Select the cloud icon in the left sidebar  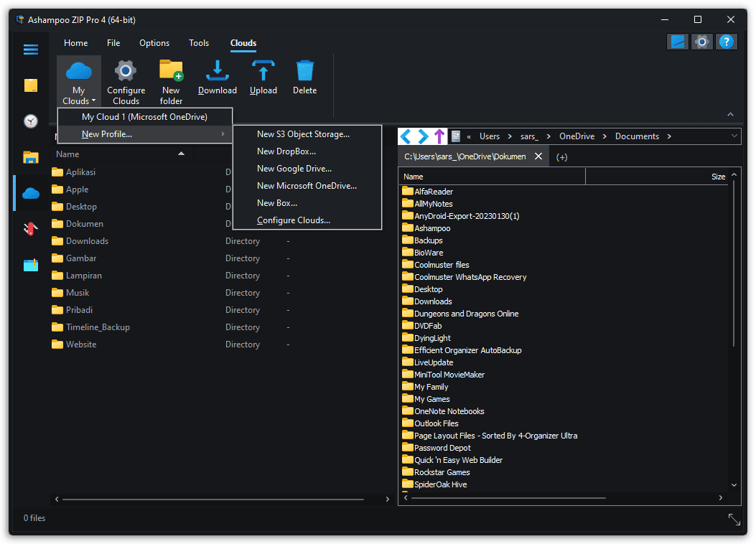click(31, 193)
